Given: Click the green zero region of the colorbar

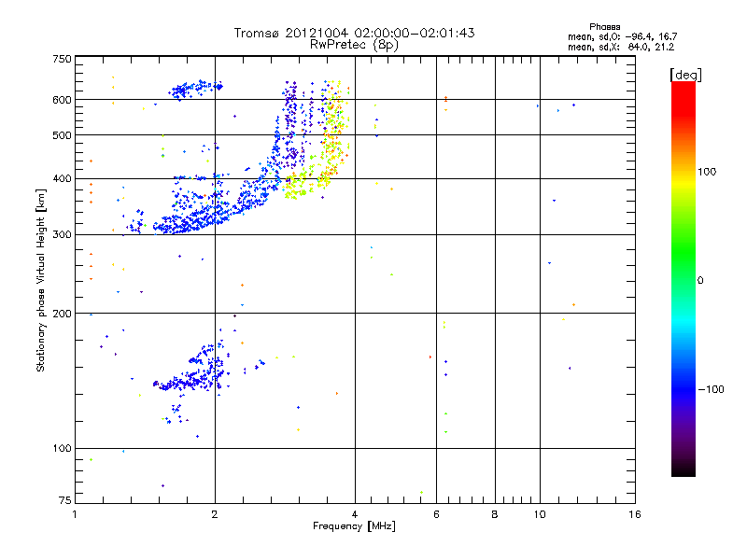Looking at the screenshot, I should pos(684,280).
